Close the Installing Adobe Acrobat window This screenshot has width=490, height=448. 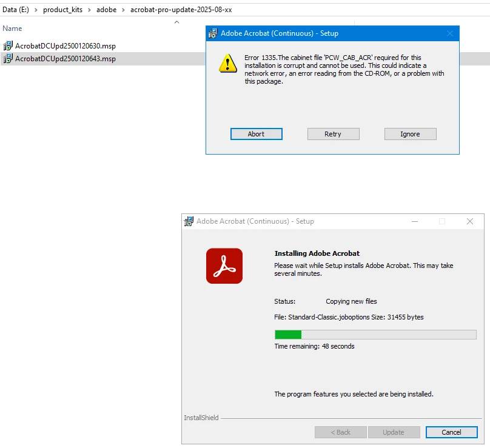tap(470, 221)
